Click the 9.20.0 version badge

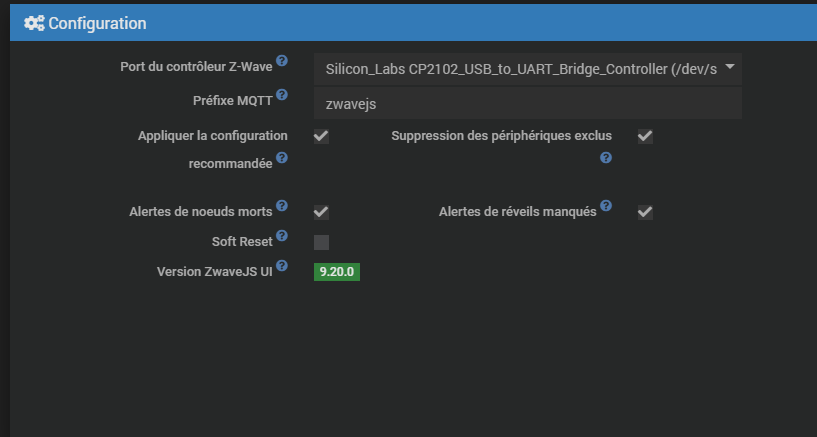(x=337, y=272)
